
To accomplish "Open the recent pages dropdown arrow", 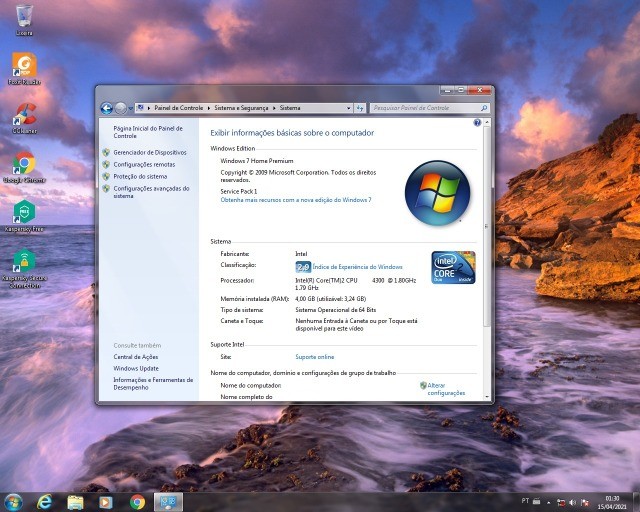I will pos(131,109).
